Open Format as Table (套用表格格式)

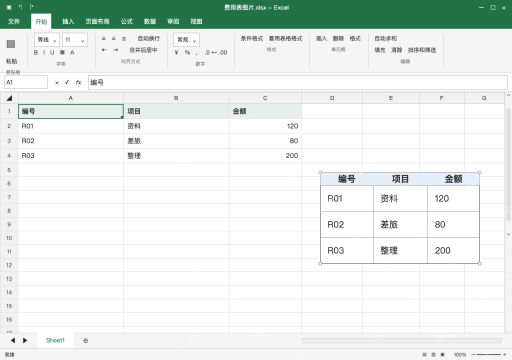[x=285, y=39]
